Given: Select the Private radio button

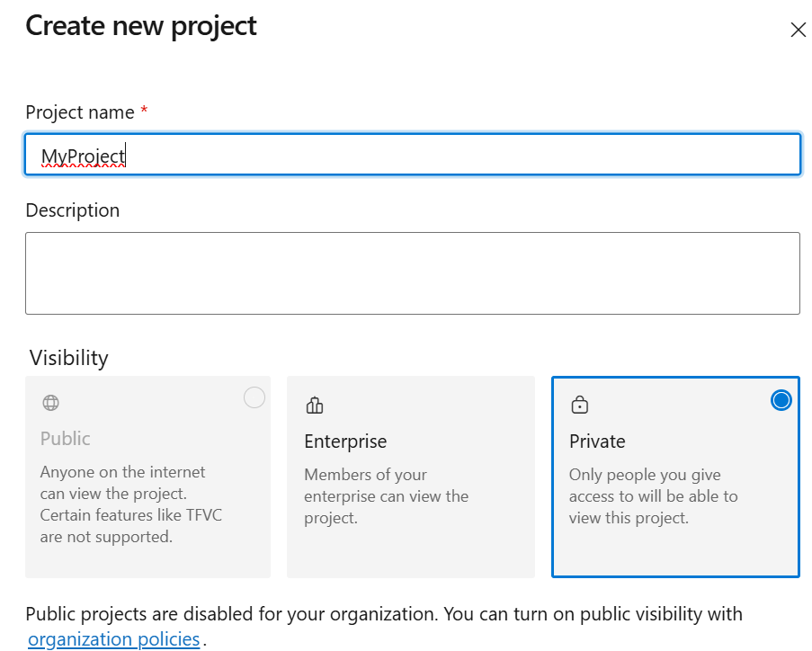Looking at the screenshot, I should pos(781,399).
